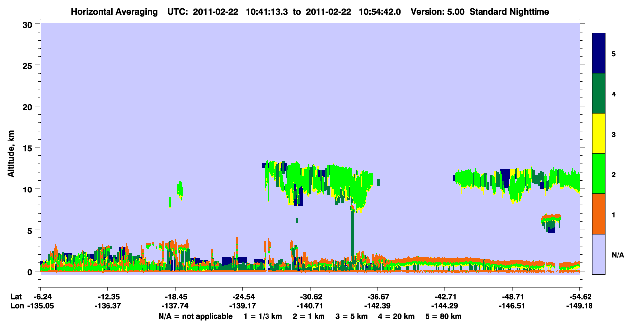Click the legend text '1 = 1/3 km'

pos(263,316)
